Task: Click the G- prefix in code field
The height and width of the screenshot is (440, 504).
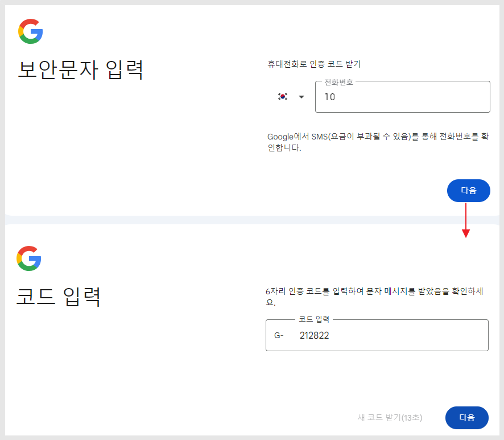Action: 279,335
